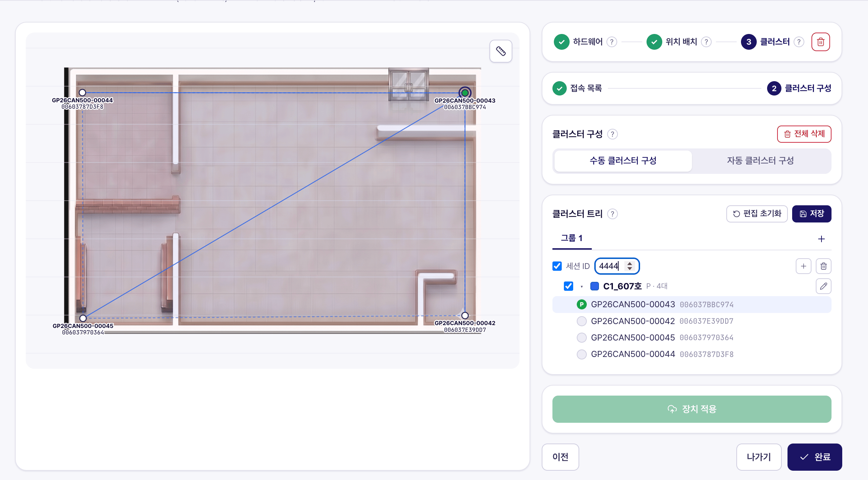Open help icon next to 클러스터 step
The width and height of the screenshot is (868, 480).
[x=799, y=42]
